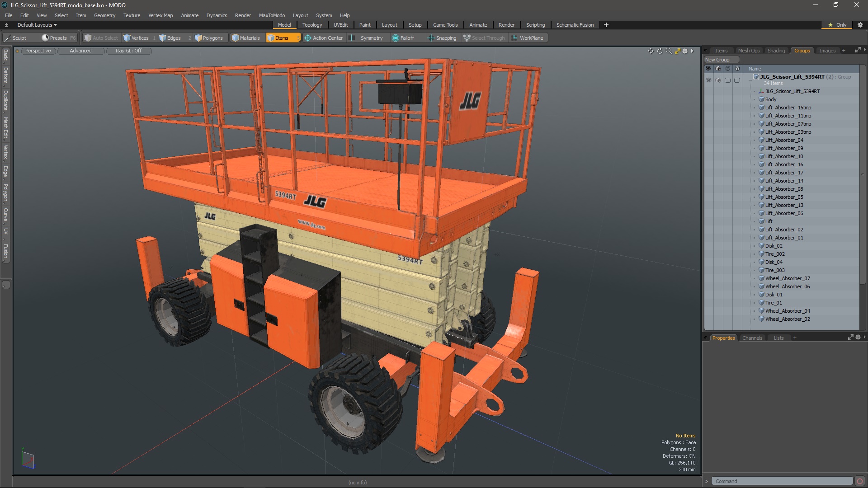This screenshot has height=488, width=868.
Task: Select Polygons selection mode
Action: click(209, 38)
